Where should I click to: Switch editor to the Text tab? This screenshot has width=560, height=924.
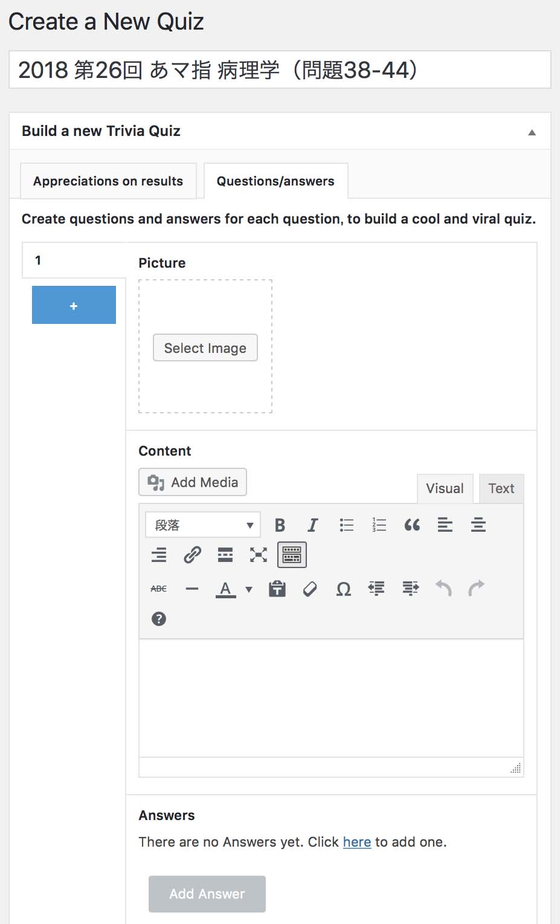(501, 488)
